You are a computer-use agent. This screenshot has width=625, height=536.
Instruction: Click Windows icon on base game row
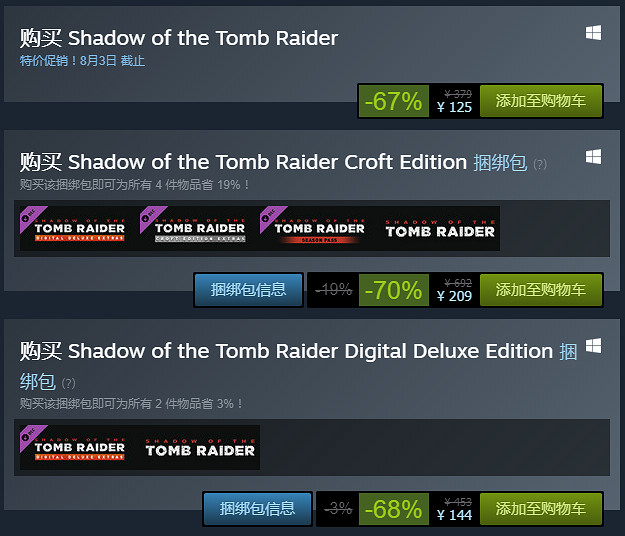[x=593, y=33]
